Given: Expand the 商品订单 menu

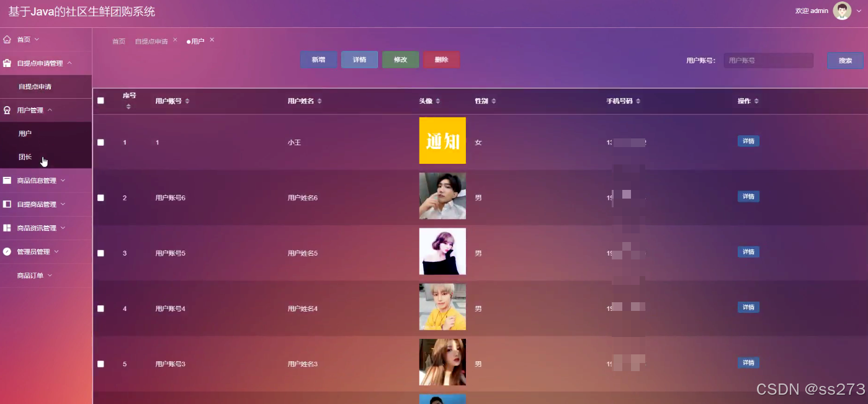Looking at the screenshot, I should (50, 275).
